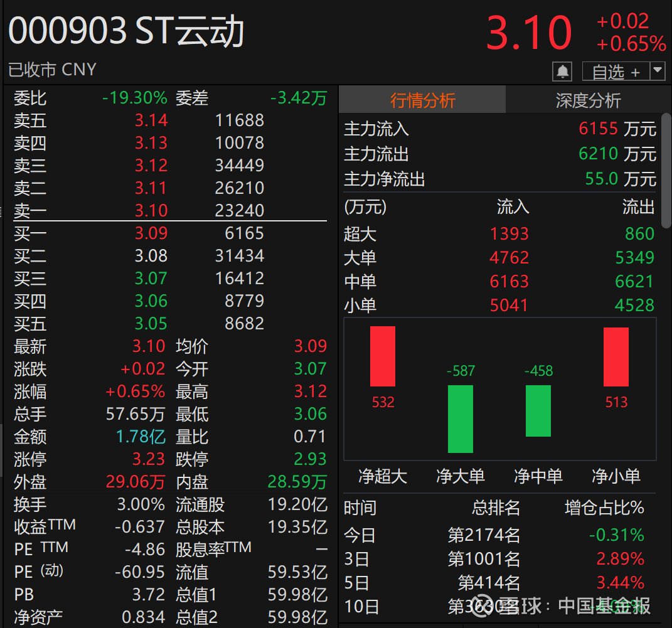Select the 卖三 price 3.12
Screen dimensions: 672x628
pyautogui.click(x=151, y=166)
